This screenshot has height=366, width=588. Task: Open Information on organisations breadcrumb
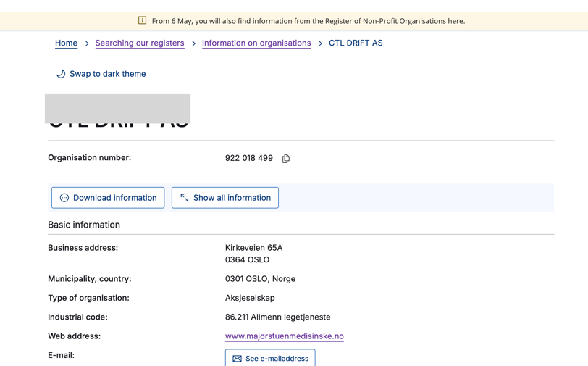click(256, 43)
